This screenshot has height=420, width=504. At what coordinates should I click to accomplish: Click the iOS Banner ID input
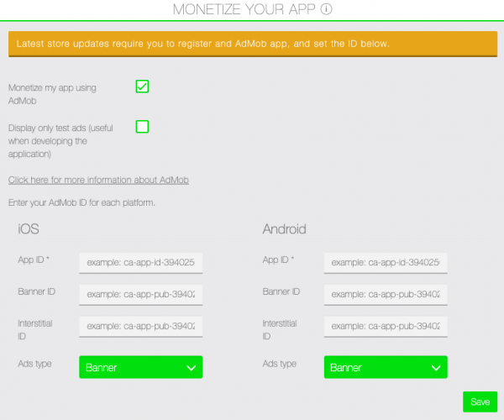[140, 294]
